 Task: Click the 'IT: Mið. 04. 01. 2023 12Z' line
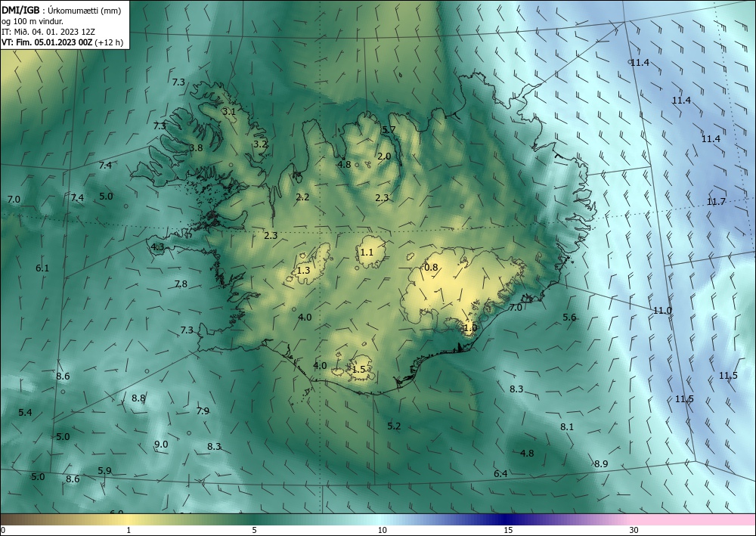point(48,32)
